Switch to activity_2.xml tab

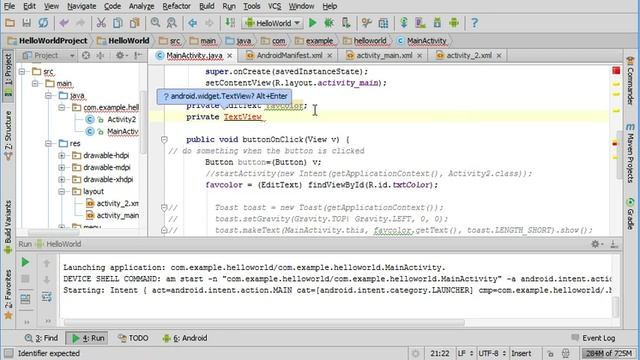pos(469,55)
